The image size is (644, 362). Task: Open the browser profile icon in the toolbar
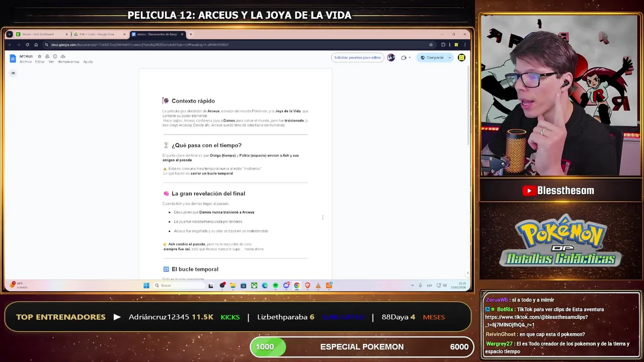point(456,45)
